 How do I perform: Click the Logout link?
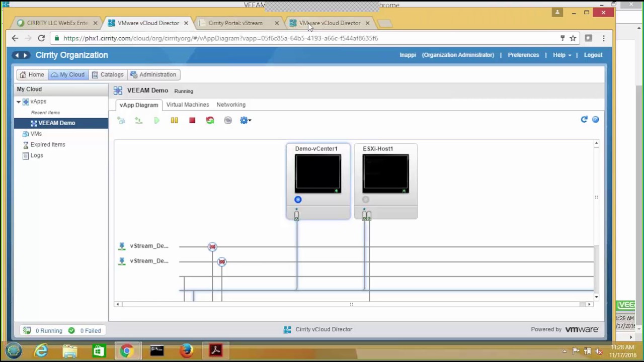593,55
